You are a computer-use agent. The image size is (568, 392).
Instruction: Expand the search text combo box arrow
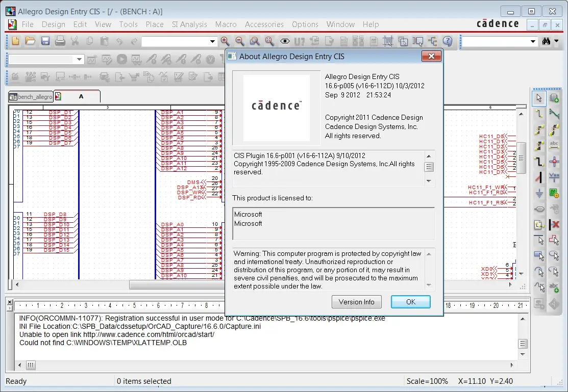pyautogui.click(x=533, y=42)
